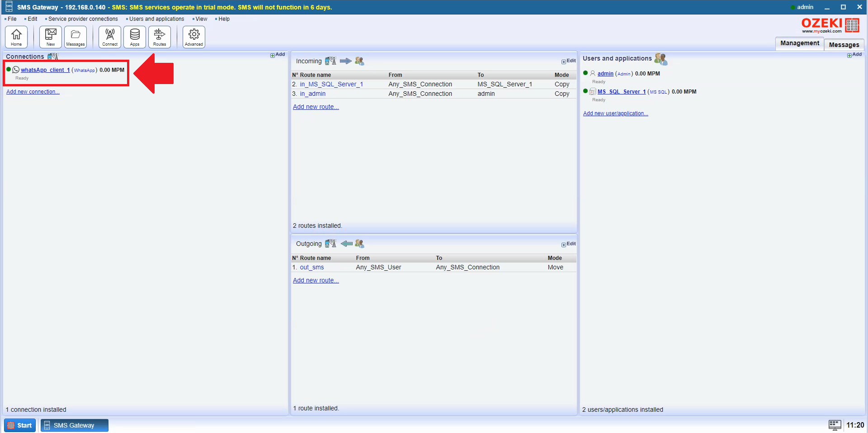Click Add new user/application link
This screenshot has width=868, height=433.
pyautogui.click(x=616, y=113)
